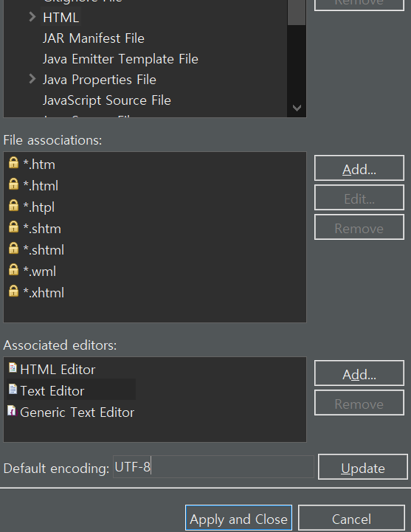
Task: Click Add button for associated editors
Action: (359, 373)
